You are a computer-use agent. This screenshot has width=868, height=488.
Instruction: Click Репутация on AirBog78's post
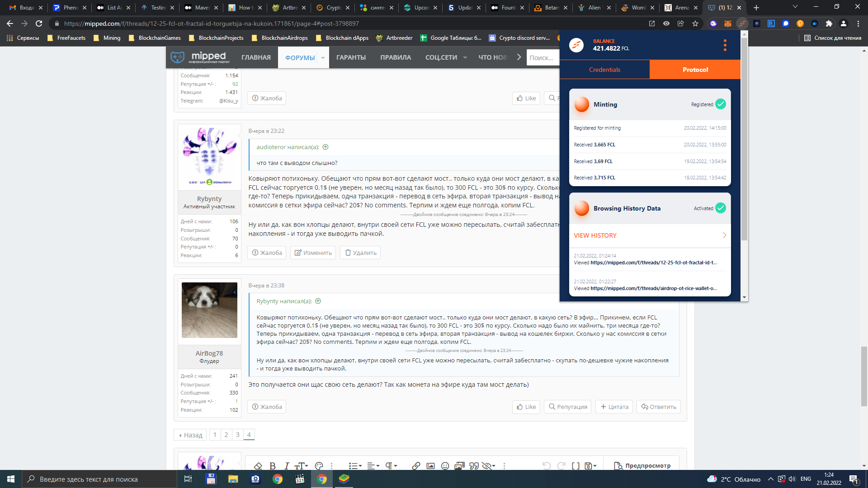(568, 407)
